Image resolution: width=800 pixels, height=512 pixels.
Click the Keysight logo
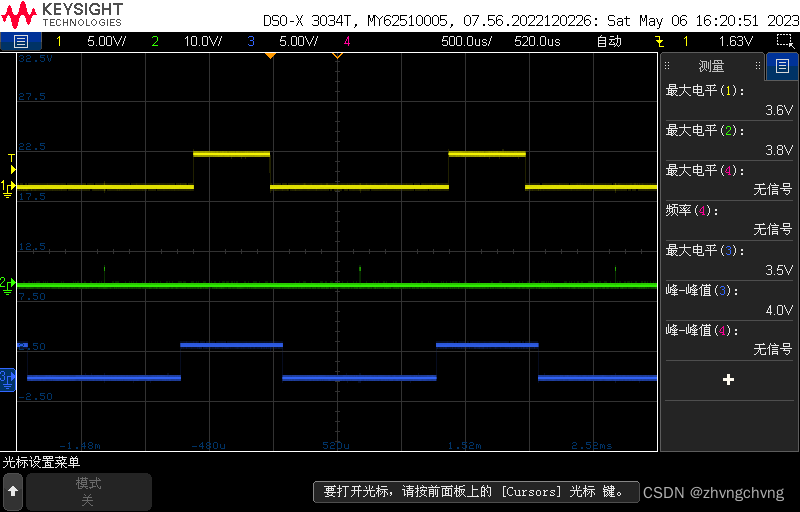pos(62,15)
